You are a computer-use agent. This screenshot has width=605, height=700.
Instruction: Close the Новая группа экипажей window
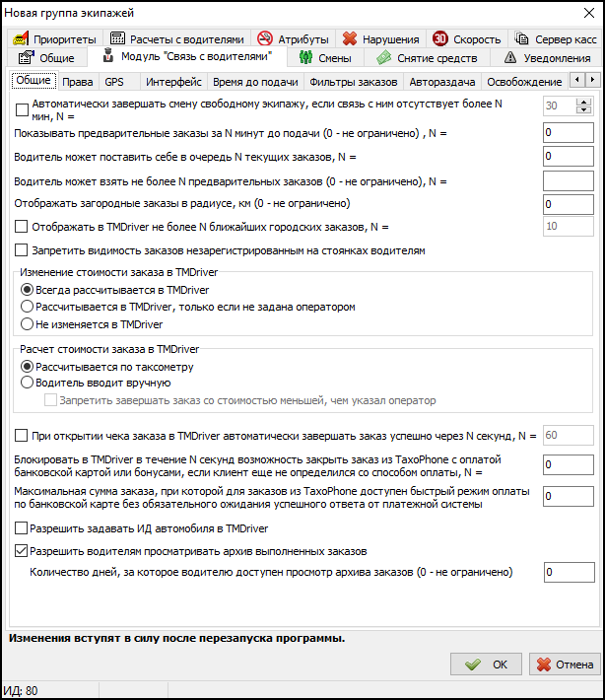pos(589,13)
